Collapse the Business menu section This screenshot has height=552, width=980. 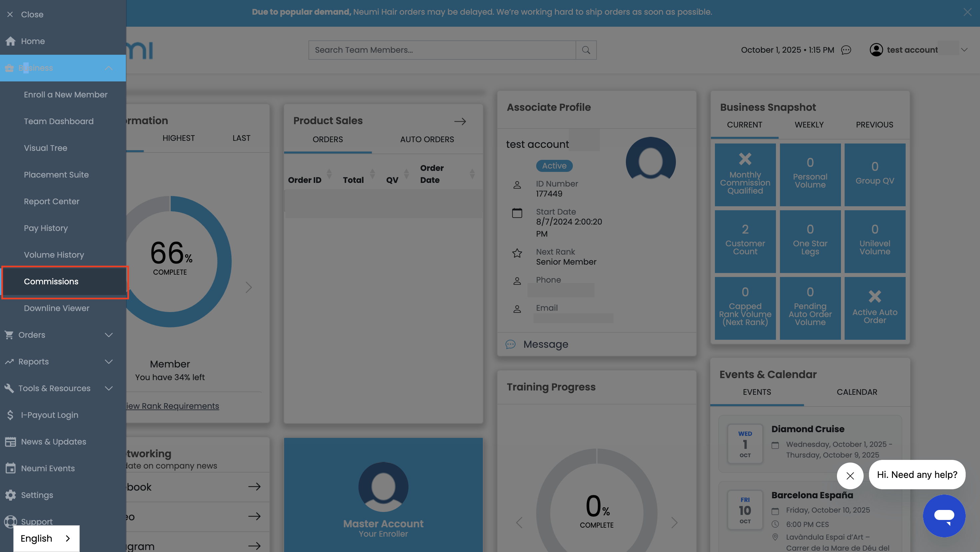pos(108,68)
